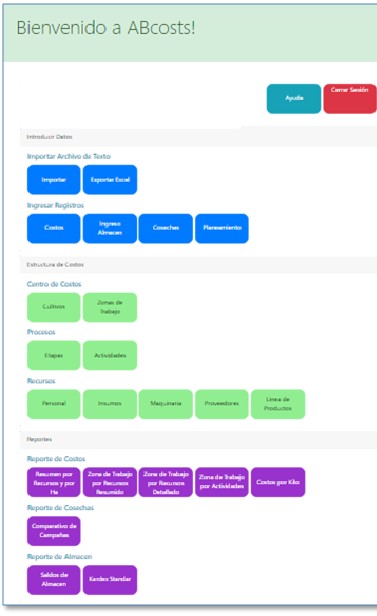Select the Cultivos green button

click(x=53, y=307)
